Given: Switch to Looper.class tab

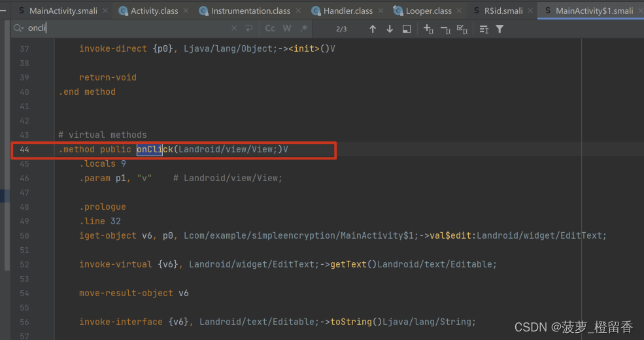Looking at the screenshot, I should pyautogui.click(x=428, y=10).
